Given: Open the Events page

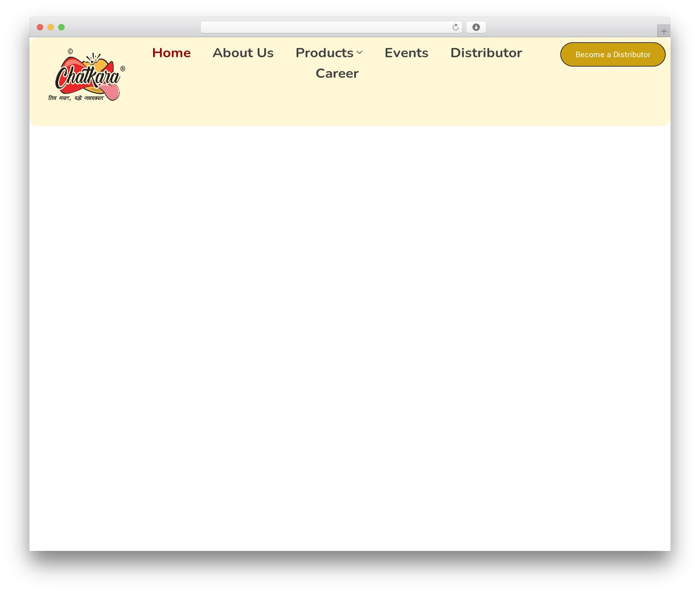Looking at the screenshot, I should click(x=406, y=53).
